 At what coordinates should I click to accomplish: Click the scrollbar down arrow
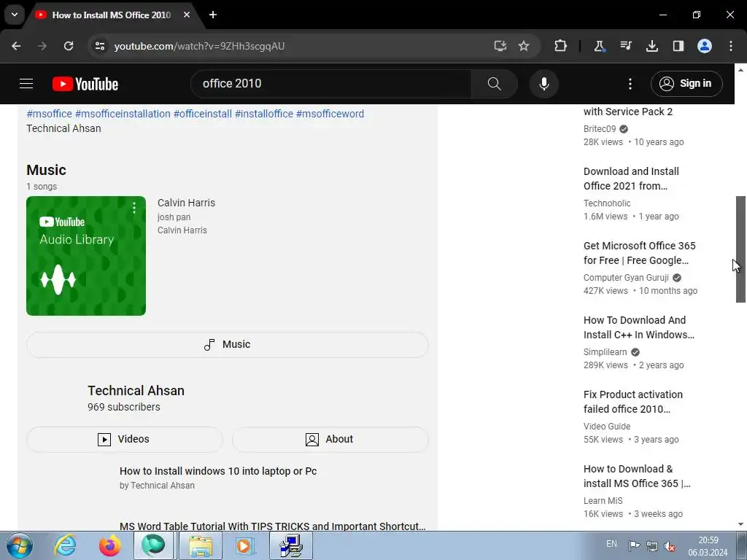click(x=740, y=524)
